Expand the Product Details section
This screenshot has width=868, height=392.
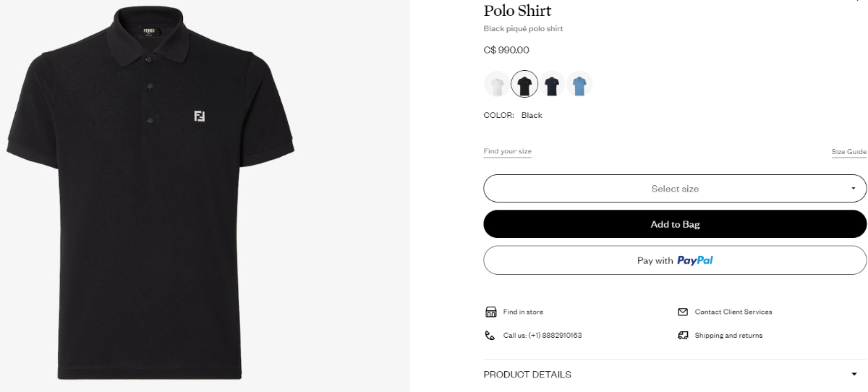[675, 375]
